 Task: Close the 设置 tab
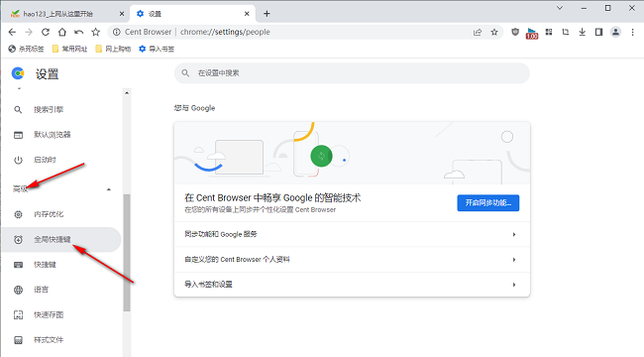[247, 14]
